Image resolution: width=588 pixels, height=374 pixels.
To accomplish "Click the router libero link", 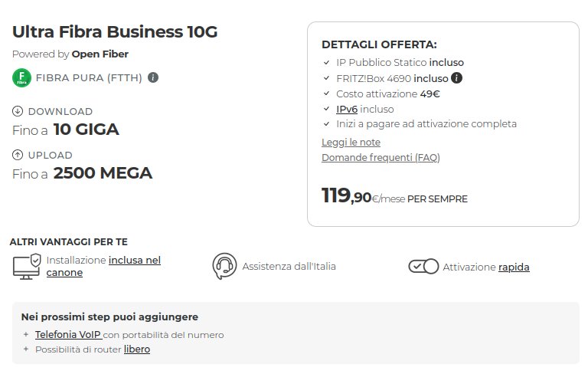I will [137, 349].
